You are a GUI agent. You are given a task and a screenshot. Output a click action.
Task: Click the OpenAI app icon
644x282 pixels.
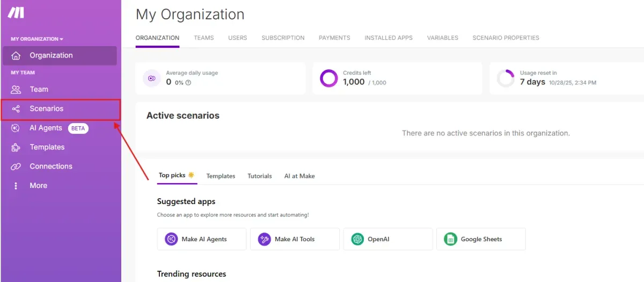click(357, 239)
